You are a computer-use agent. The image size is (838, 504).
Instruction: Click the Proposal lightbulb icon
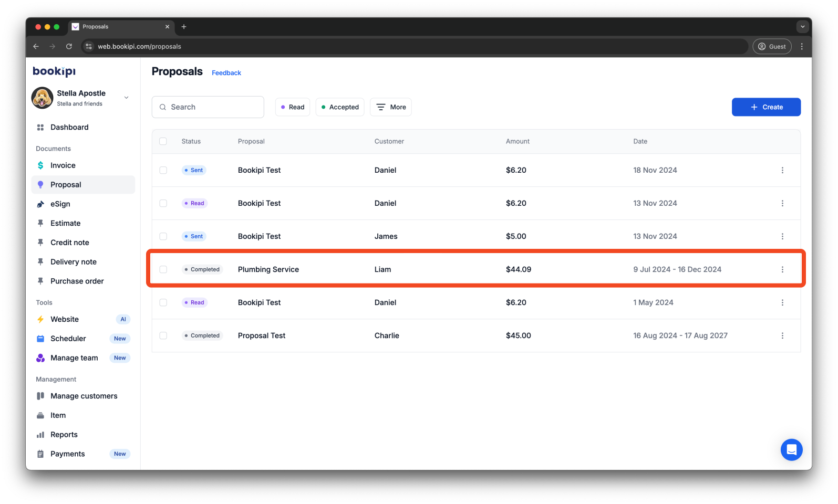[40, 185]
